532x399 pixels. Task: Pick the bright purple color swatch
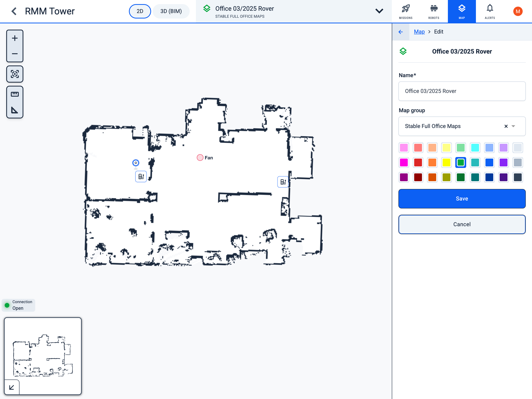pyautogui.click(x=503, y=162)
